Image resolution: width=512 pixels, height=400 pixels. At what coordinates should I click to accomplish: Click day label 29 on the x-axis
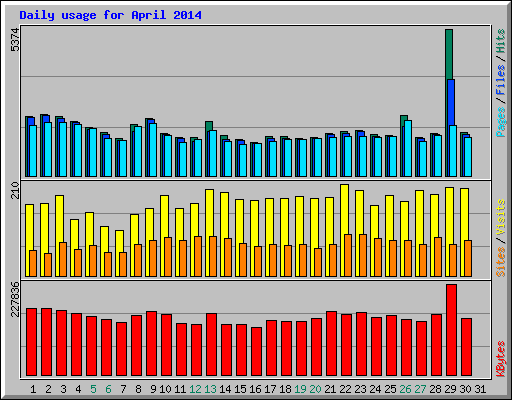[x=450, y=389]
